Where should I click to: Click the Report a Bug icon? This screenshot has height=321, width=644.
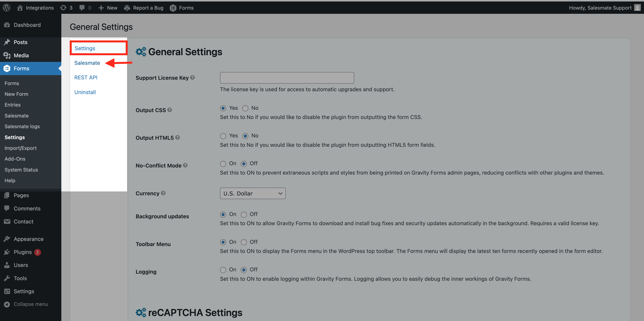click(x=127, y=8)
